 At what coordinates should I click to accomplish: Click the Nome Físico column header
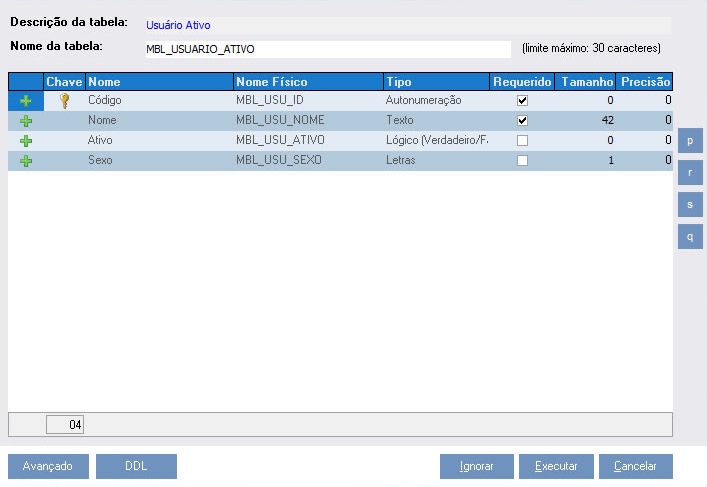[308, 82]
